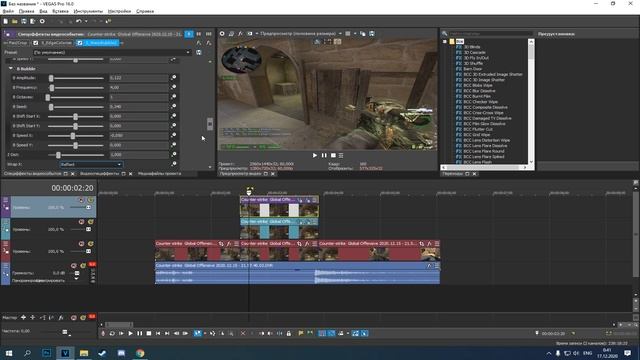Click the VEGAS Pro taskbar icon

(65, 353)
